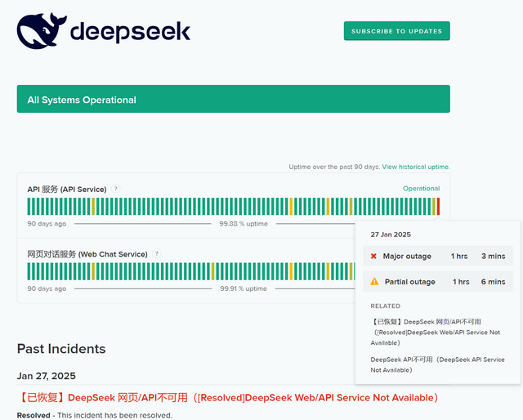Open help icon next to API Service
The width and height of the screenshot is (523, 420).
(x=116, y=189)
